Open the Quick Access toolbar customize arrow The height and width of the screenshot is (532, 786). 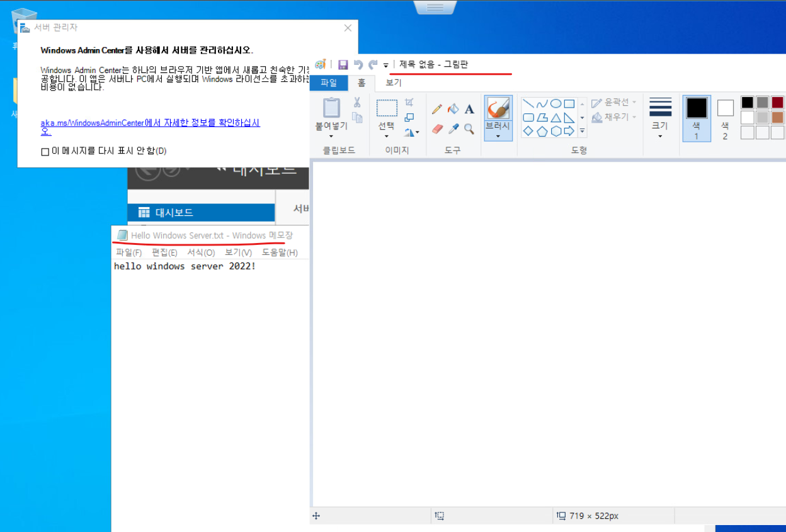click(x=386, y=65)
